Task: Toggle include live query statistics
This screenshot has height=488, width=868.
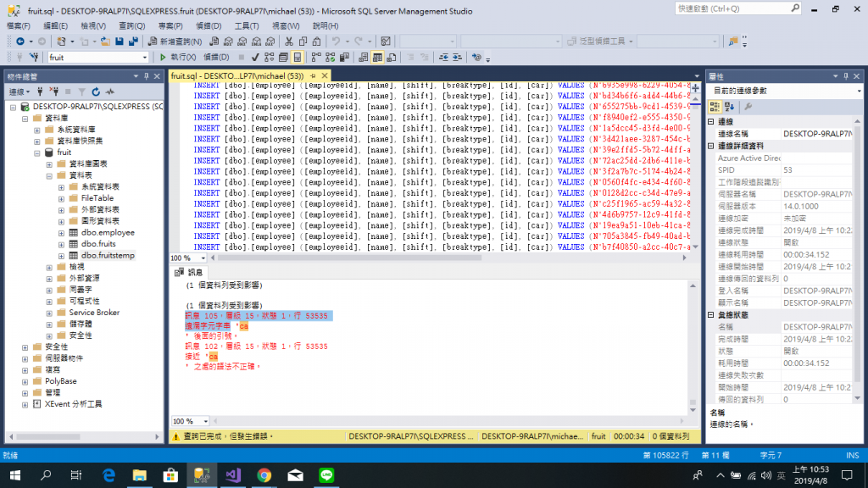Action: click(x=330, y=57)
